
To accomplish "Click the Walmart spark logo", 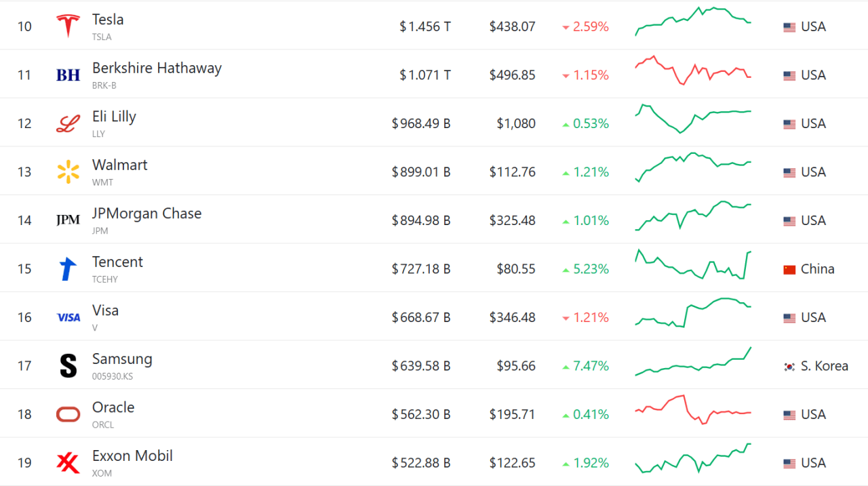I will [68, 172].
